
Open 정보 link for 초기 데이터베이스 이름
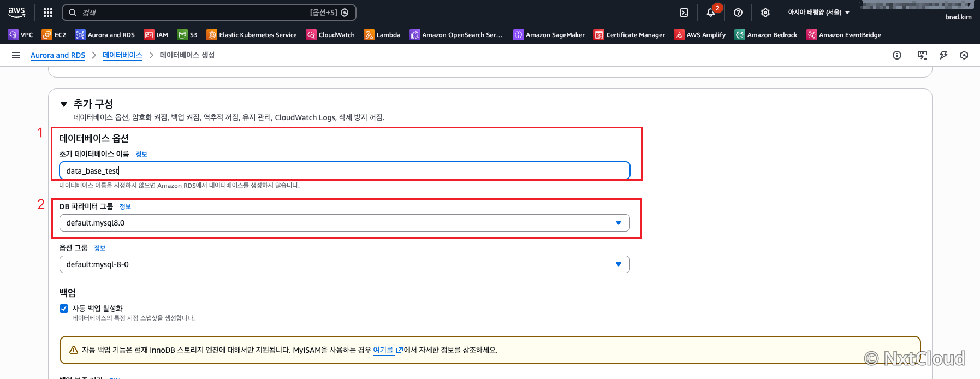pos(141,154)
